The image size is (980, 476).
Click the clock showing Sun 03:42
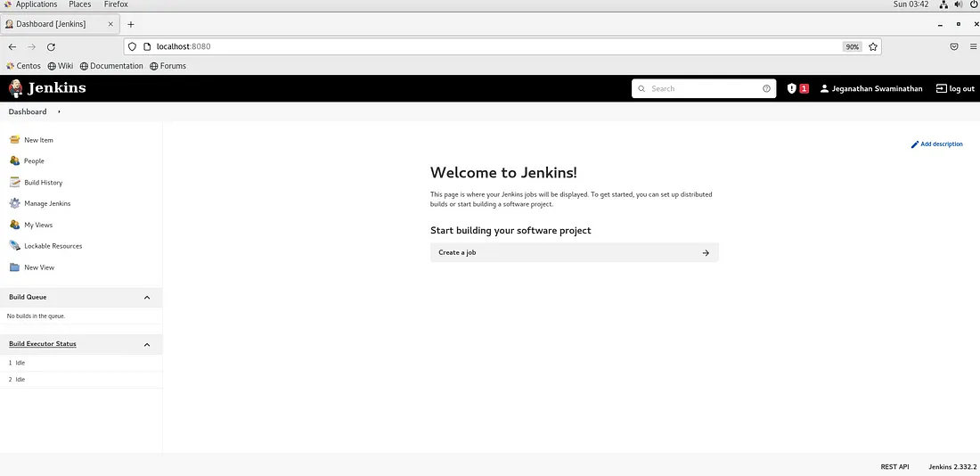(x=911, y=4)
